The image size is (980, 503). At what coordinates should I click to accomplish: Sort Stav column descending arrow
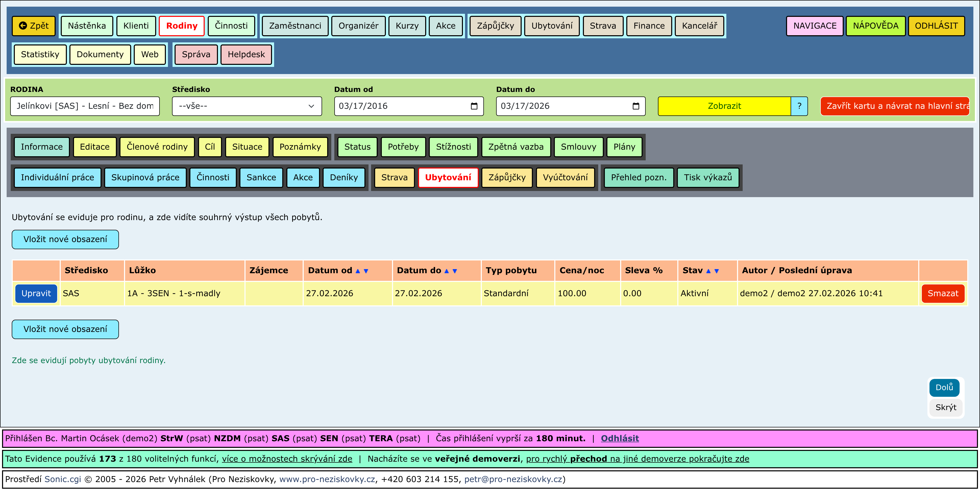pyautogui.click(x=717, y=271)
